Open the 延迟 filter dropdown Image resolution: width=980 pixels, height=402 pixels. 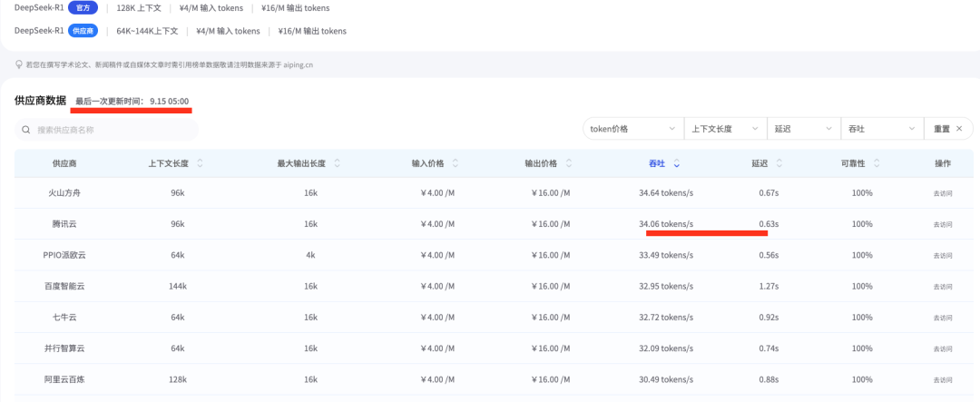click(x=804, y=129)
